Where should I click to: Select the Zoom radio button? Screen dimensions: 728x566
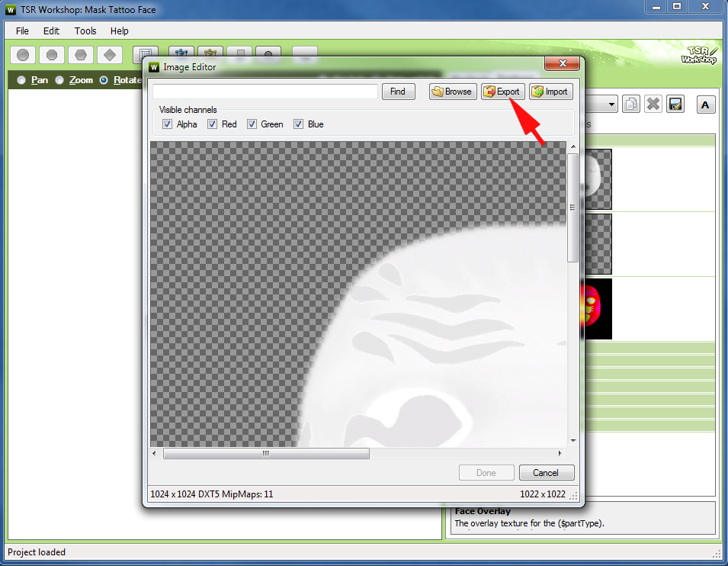click(59, 80)
